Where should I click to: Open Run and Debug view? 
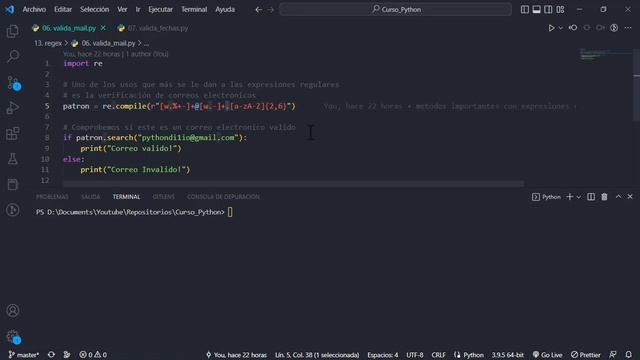[x=13, y=108]
